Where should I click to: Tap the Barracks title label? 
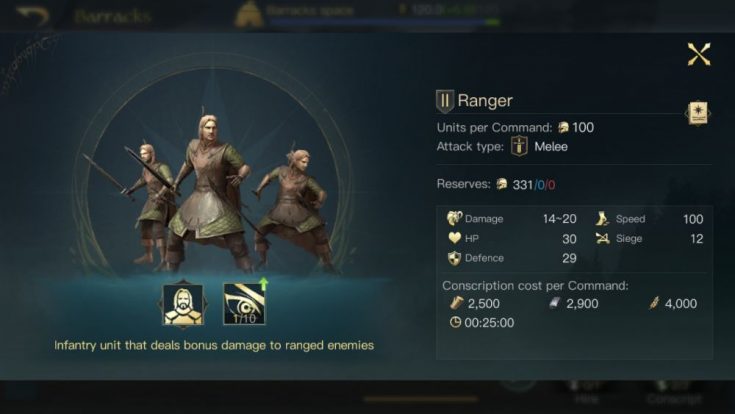112,16
